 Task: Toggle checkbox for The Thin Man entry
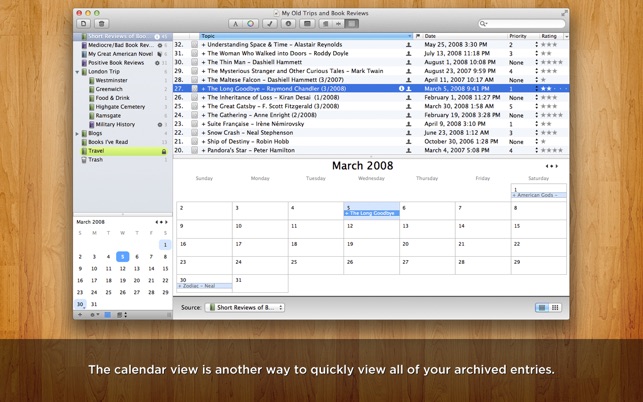(x=194, y=62)
